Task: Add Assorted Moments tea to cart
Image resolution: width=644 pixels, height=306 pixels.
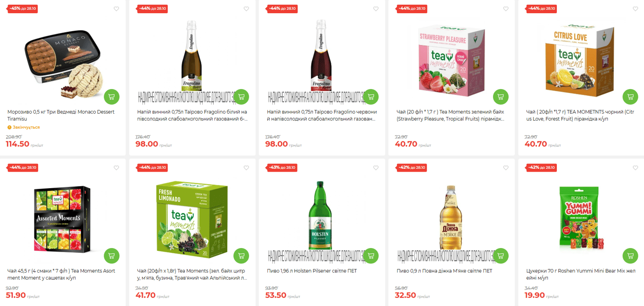Action: click(112, 256)
